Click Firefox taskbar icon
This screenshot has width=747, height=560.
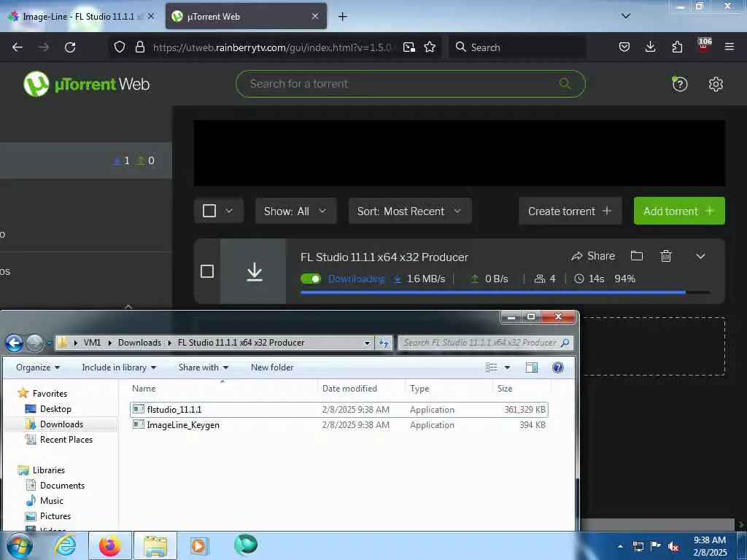(109, 545)
